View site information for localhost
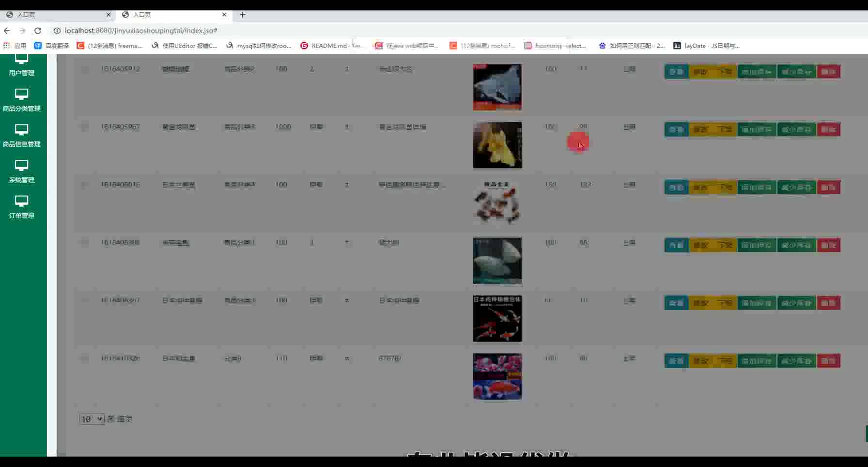The width and height of the screenshot is (868, 467). pos(57,31)
